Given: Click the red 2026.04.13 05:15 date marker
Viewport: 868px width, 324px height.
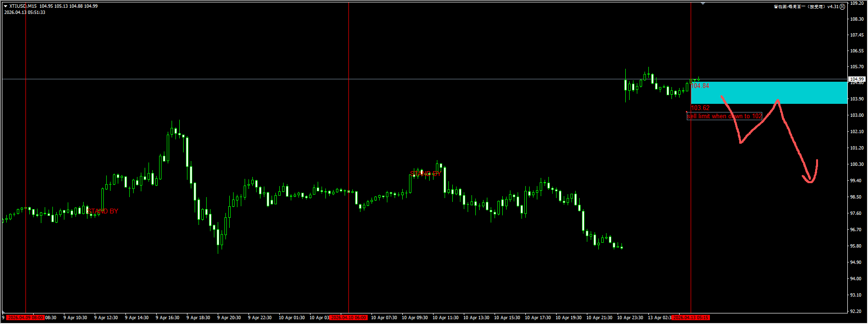Looking at the screenshot, I should pyautogui.click(x=691, y=318).
